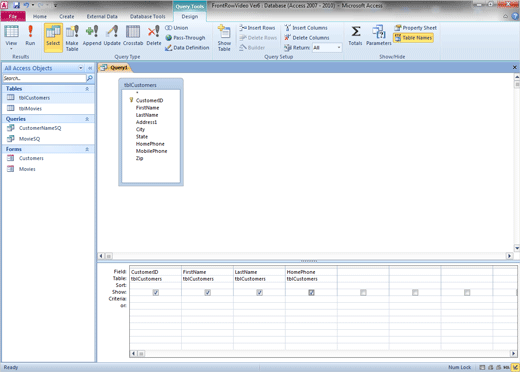
Task: Toggle Table Names display
Action: tap(413, 38)
